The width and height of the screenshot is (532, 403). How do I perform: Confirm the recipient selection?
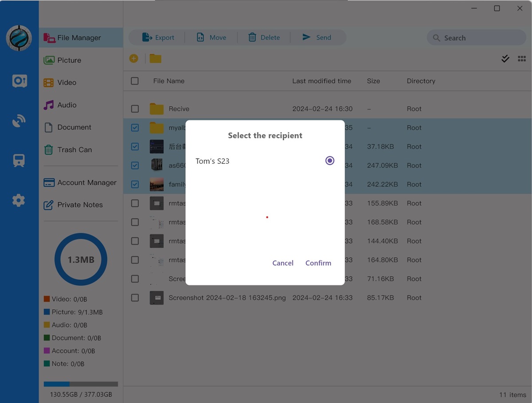(x=318, y=263)
